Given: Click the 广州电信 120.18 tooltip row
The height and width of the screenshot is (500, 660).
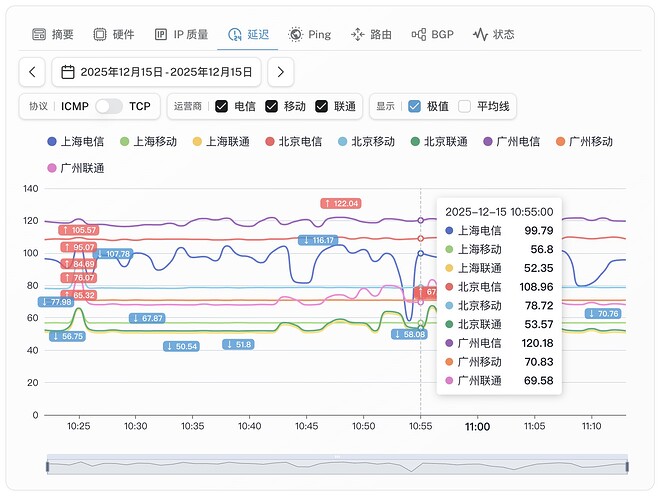Looking at the screenshot, I should coord(499,343).
